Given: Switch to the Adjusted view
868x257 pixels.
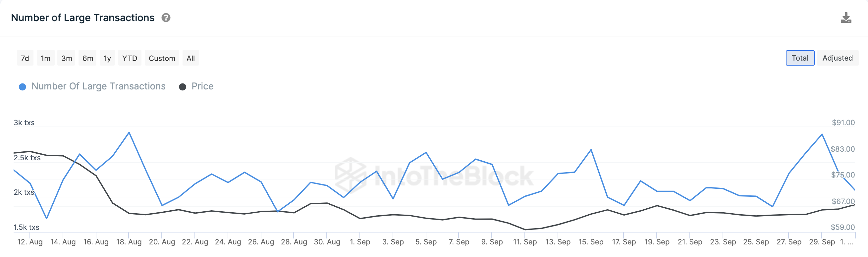Looking at the screenshot, I should point(837,58).
